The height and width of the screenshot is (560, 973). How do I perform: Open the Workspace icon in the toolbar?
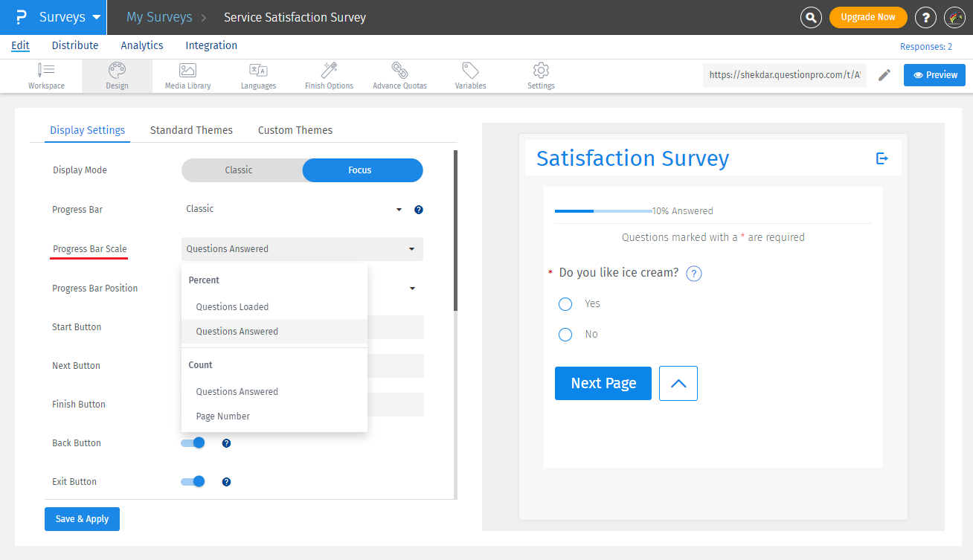pyautogui.click(x=46, y=75)
